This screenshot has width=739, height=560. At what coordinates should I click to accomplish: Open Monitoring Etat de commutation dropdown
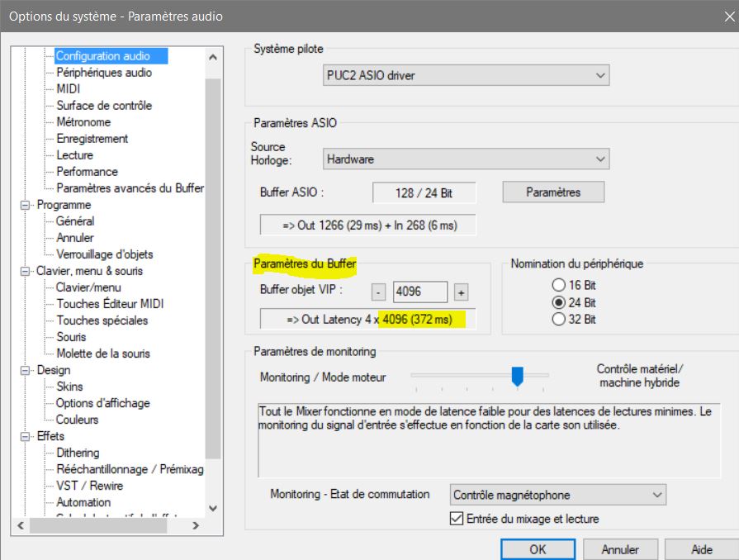click(558, 496)
